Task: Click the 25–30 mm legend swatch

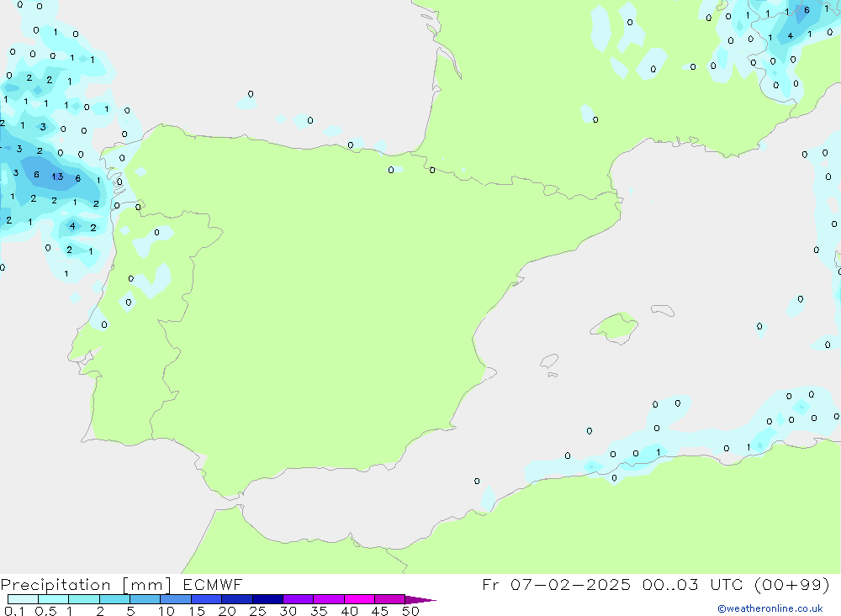Action: click(x=267, y=599)
